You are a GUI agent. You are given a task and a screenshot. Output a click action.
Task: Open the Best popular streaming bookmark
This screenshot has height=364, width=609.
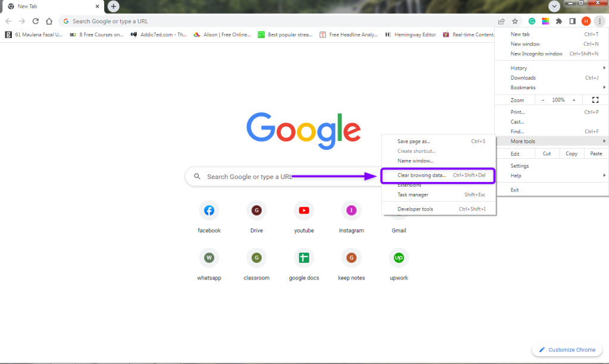[x=285, y=34]
